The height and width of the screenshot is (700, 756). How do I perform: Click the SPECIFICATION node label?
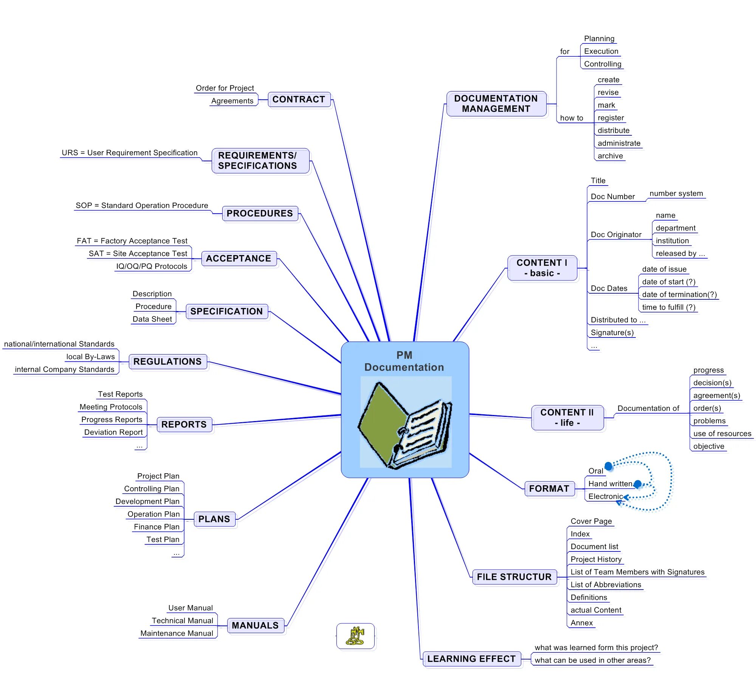pyautogui.click(x=230, y=309)
